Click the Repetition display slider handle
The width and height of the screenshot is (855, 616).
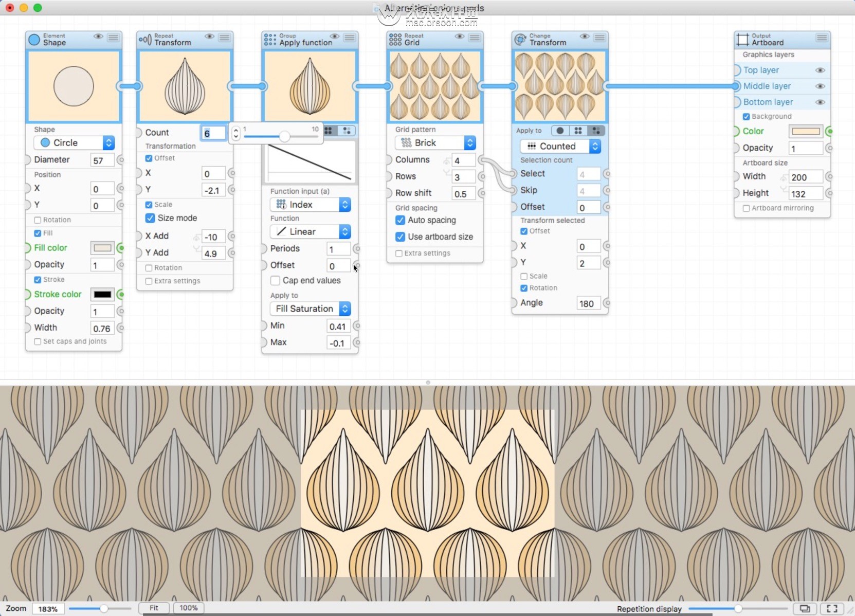738,609
